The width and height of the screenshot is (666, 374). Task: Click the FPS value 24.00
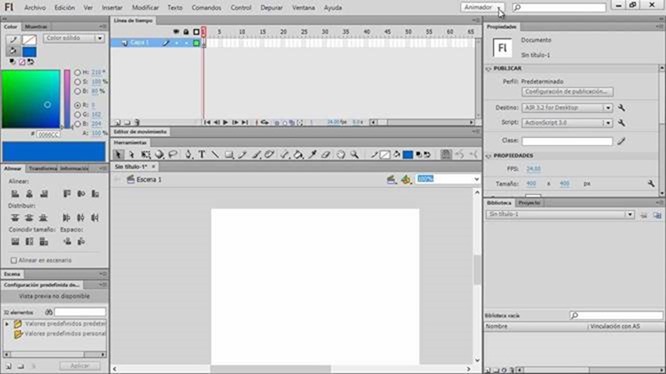point(533,169)
